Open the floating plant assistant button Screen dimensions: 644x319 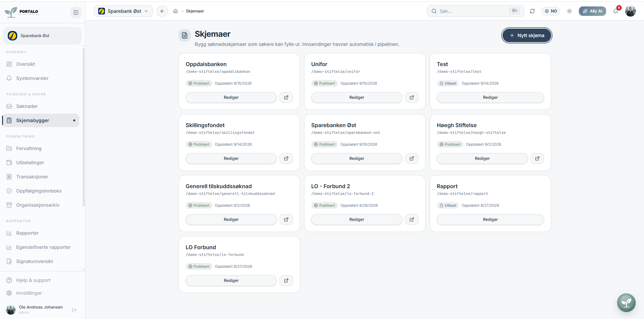pos(626,302)
